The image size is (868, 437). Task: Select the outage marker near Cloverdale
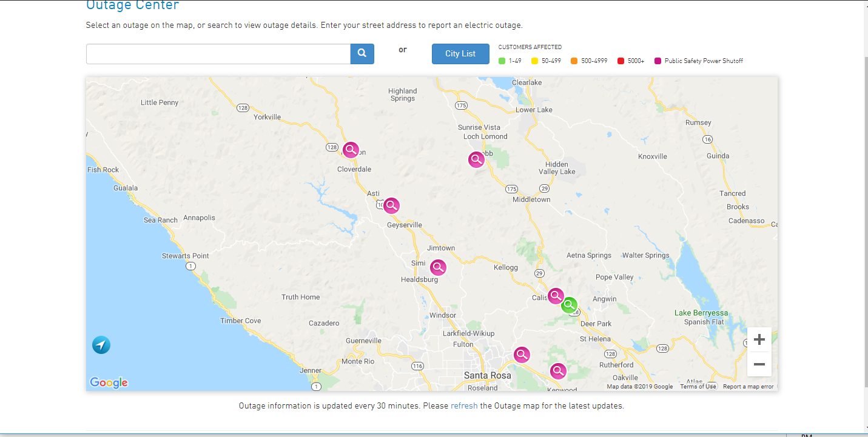point(351,150)
